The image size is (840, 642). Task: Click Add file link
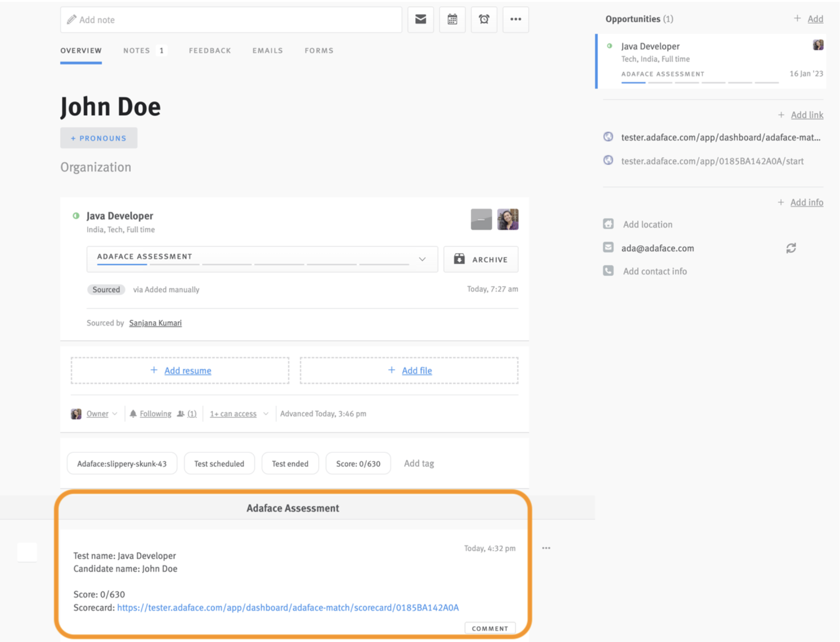pos(416,370)
